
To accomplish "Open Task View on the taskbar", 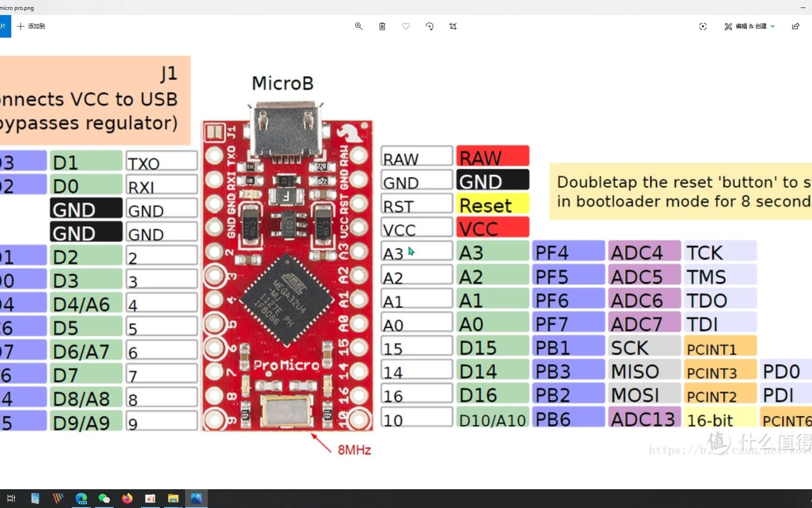I will pos(11,499).
